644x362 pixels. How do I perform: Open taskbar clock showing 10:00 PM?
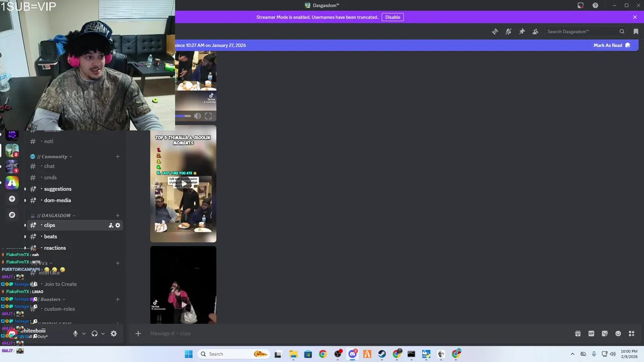628,354
